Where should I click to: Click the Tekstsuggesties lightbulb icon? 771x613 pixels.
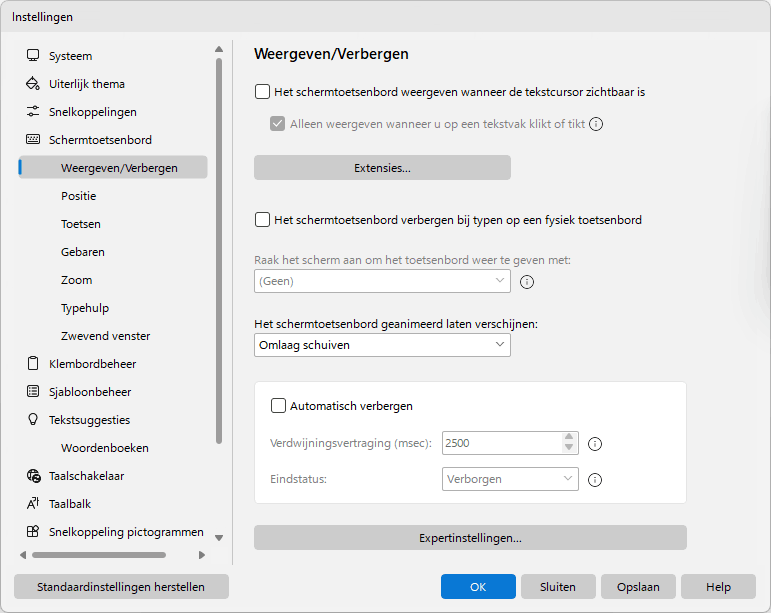[33, 419]
